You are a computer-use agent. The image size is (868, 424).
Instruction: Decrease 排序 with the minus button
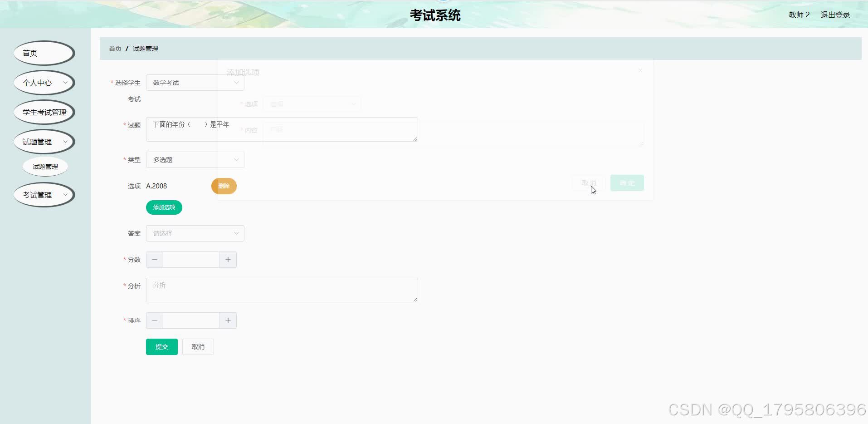point(155,320)
